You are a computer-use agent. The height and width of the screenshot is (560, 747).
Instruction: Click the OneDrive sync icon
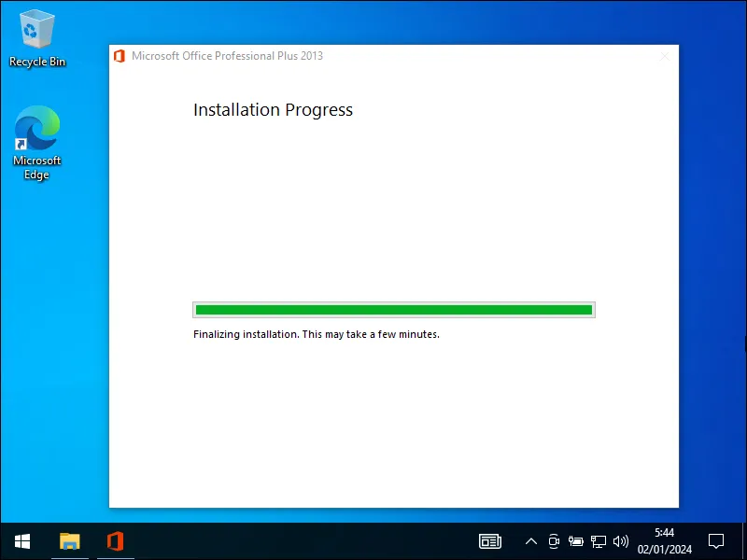point(553,541)
